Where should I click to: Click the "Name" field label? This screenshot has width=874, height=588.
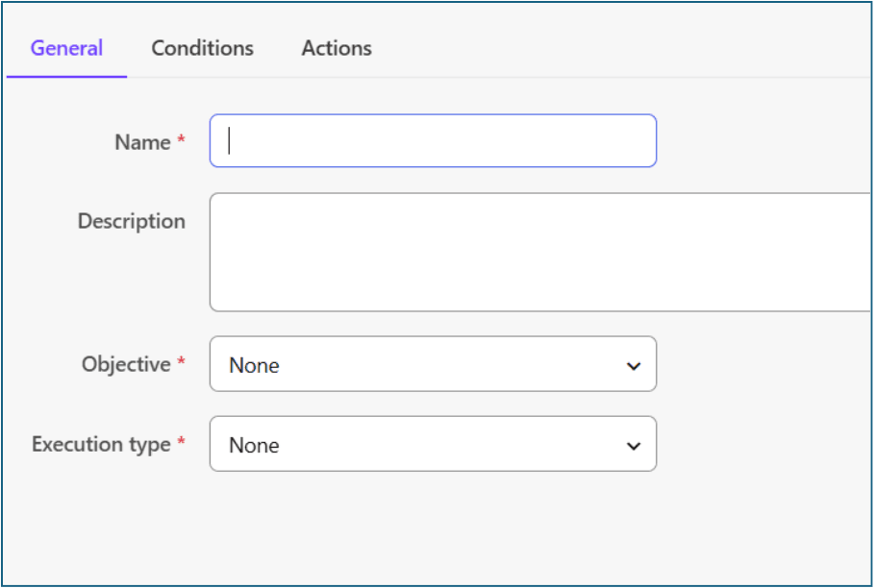click(x=142, y=142)
